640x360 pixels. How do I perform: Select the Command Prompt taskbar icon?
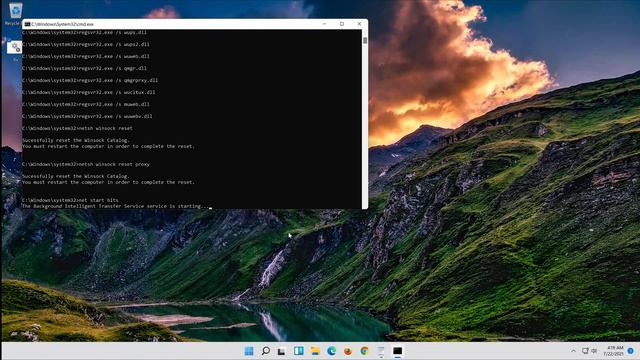pos(397,351)
